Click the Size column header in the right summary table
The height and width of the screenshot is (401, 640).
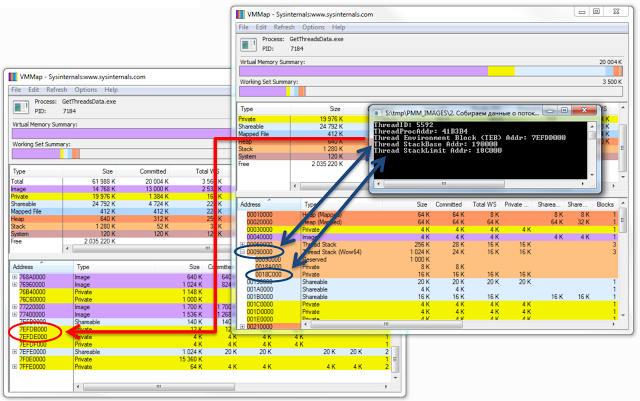tap(318, 109)
